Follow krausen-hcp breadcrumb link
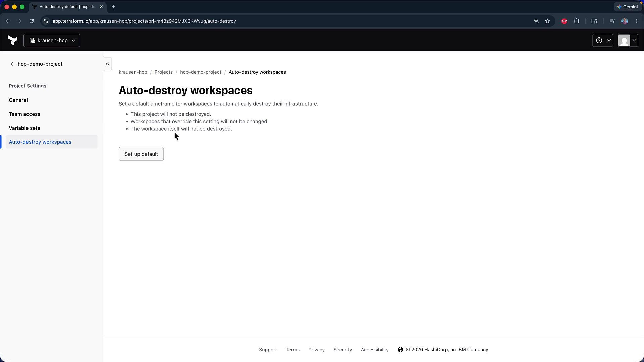The width and height of the screenshot is (644, 362). pos(133,72)
